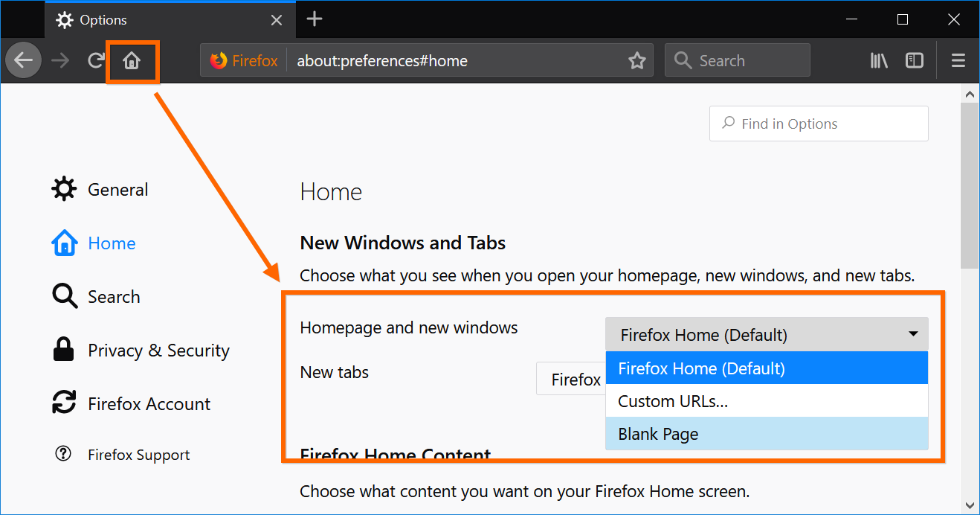The width and height of the screenshot is (980, 515).
Task: Open the Firefox application menu
Action: pyautogui.click(x=958, y=60)
